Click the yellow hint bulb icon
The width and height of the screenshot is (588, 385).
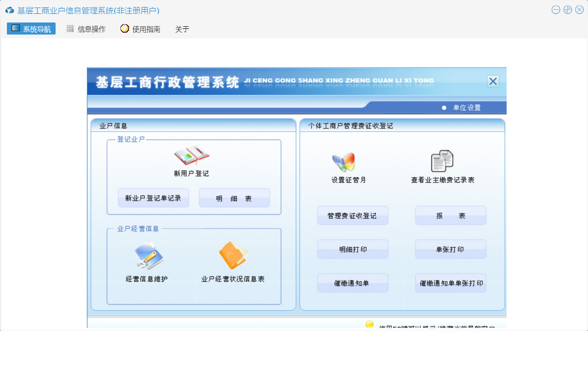point(370,324)
